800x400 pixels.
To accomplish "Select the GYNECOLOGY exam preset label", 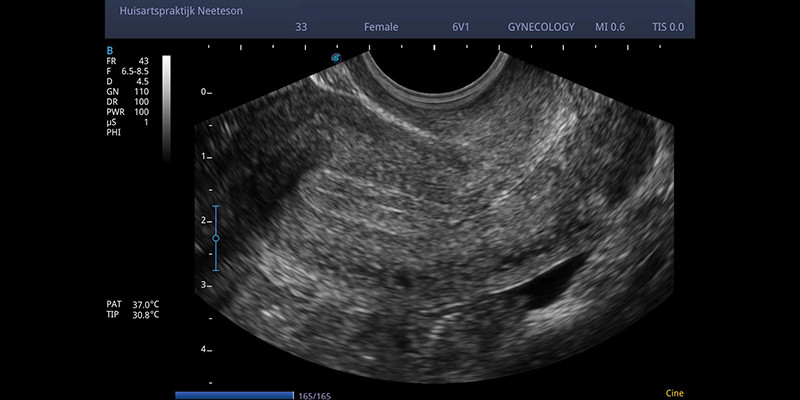I will (540, 28).
